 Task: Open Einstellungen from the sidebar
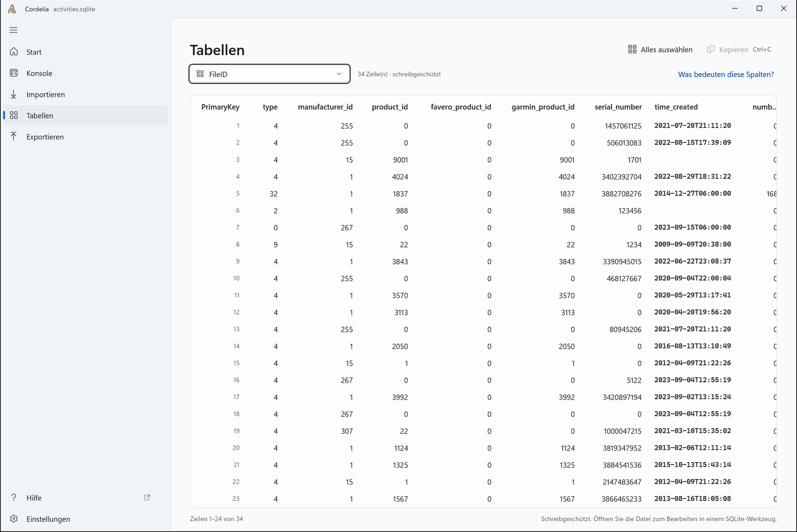click(85, 519)
